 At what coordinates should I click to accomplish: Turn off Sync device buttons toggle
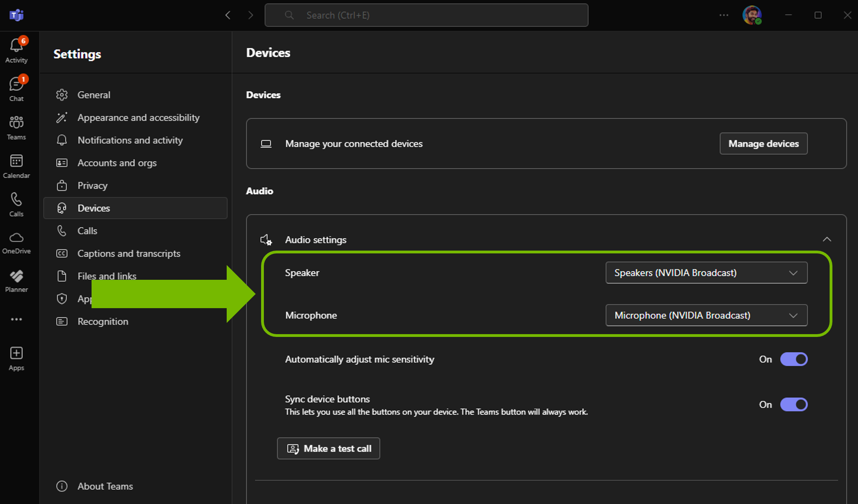(794, 404)
